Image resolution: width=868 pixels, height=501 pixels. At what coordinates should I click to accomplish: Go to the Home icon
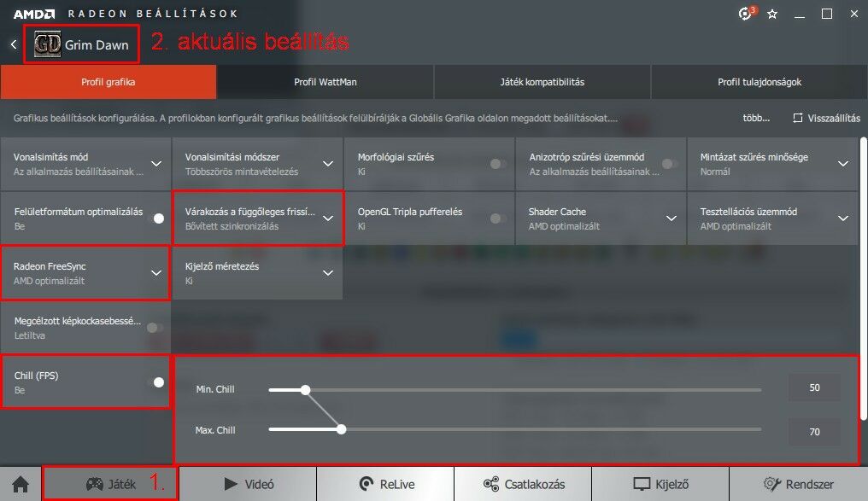coord(21,485)
